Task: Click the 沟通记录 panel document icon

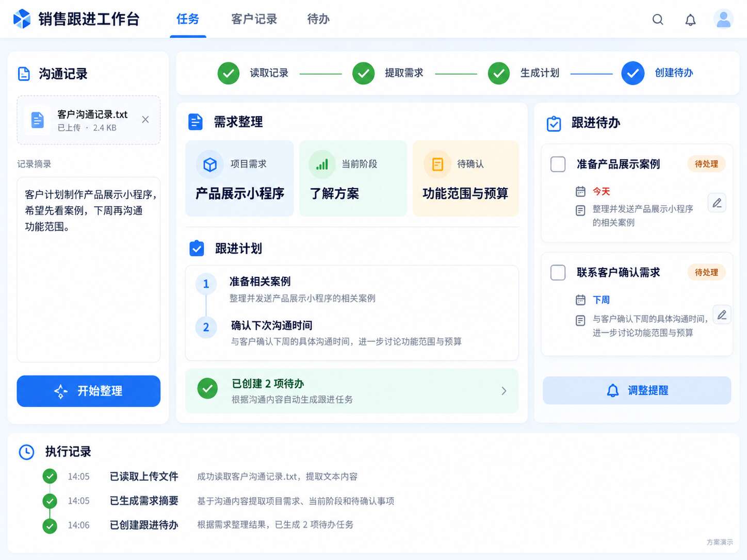Action: (24, 74)
